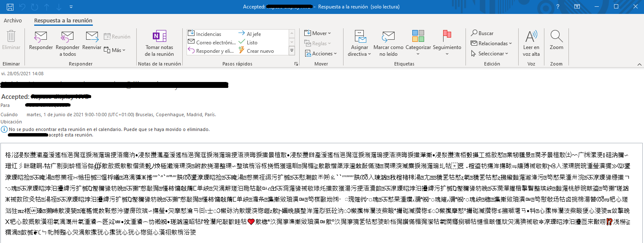Click the 'Para' field label

(x=5, y=105)
